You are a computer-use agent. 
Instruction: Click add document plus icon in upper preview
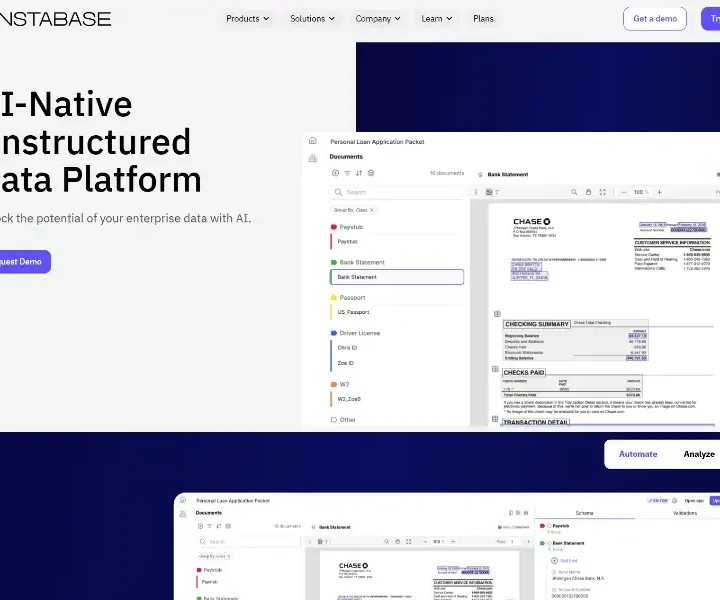335,173
